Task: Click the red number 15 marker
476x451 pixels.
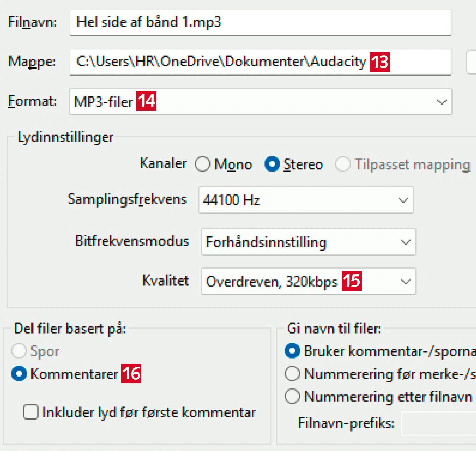Action: (351, 281)
